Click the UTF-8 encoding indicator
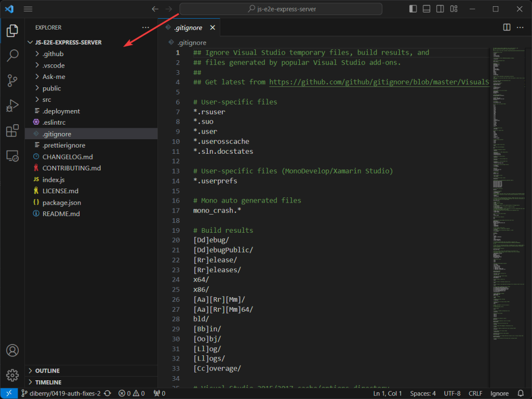Viewport: 532px width, 399px height. tap(452, 393)
